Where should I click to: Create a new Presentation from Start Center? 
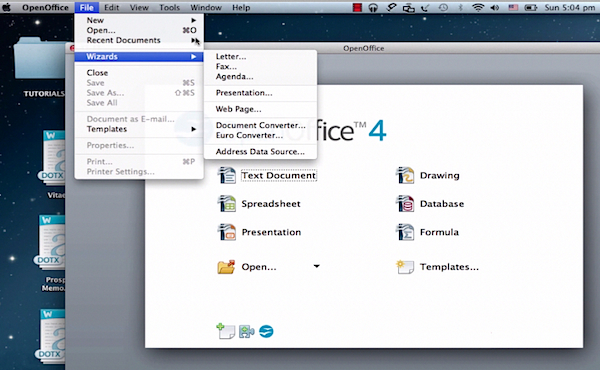(x=271, y=232)
